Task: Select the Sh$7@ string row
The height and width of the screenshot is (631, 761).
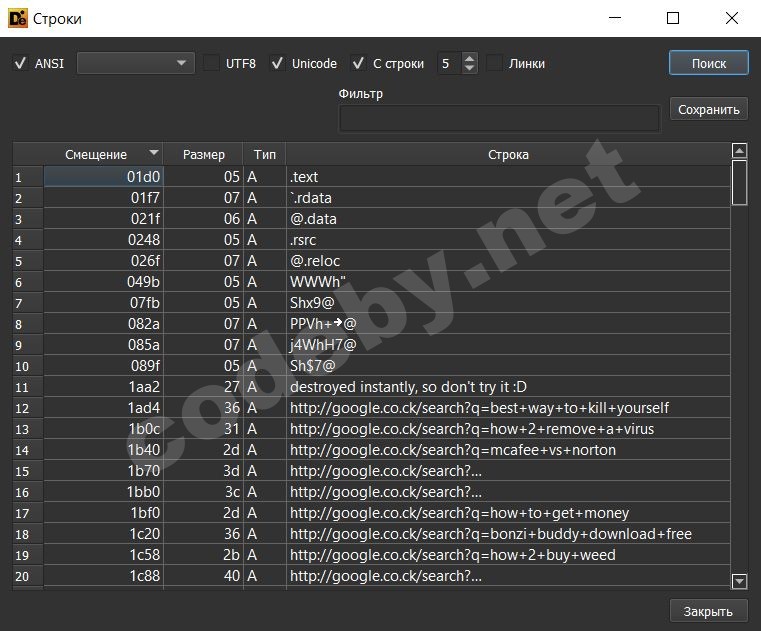Action: (508, 365)
